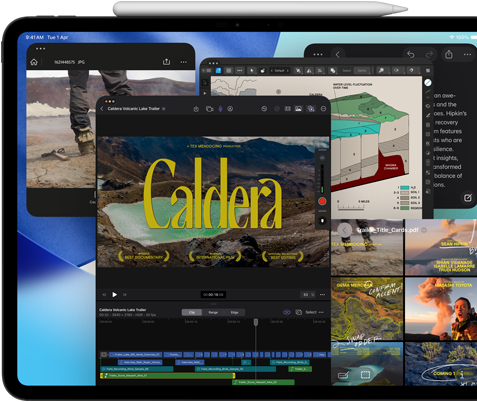Select the Field_Recording_Birds_Sample_05 clip
Screen dimensions: 477x402
[235, 369]
